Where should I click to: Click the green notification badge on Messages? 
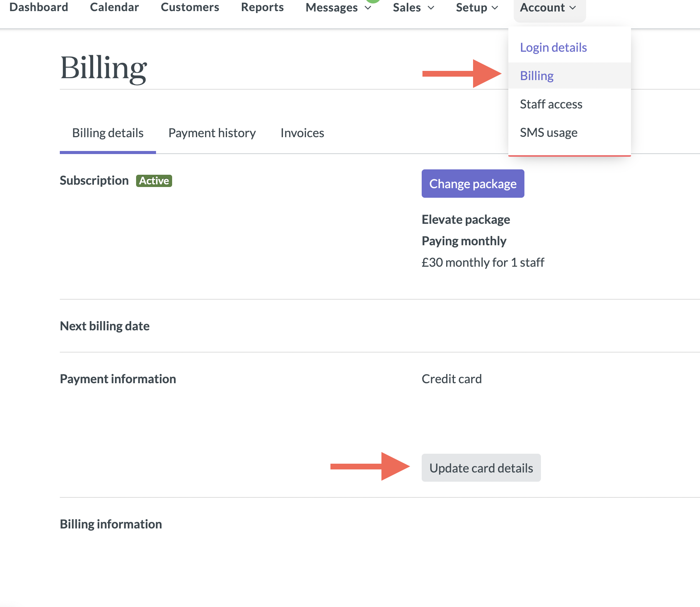[x=374, y=2]
